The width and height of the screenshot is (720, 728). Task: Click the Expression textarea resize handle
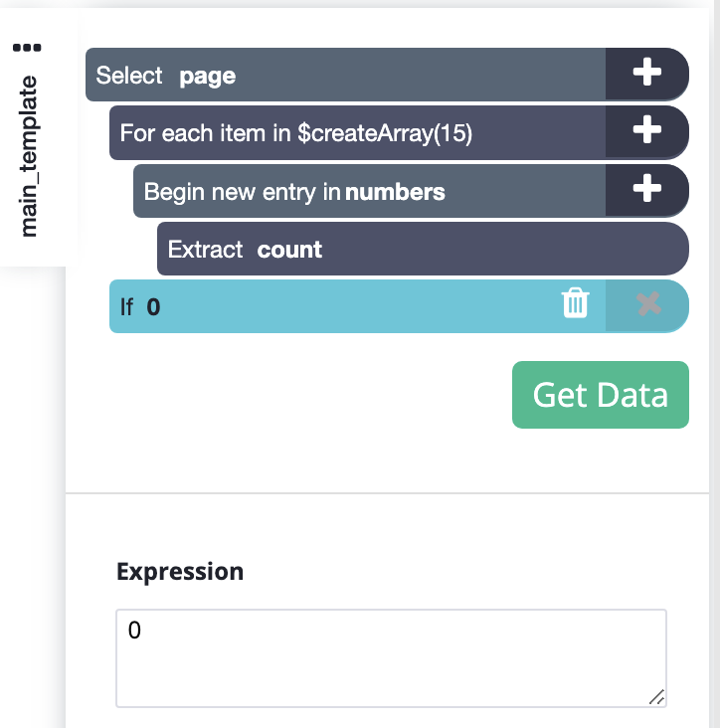[x=656, y=697]
